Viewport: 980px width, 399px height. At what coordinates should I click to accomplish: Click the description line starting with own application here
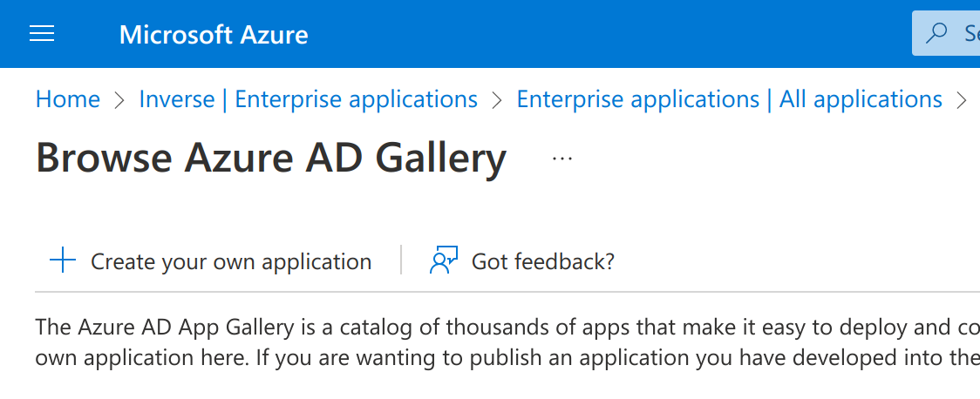pos(506,358)
